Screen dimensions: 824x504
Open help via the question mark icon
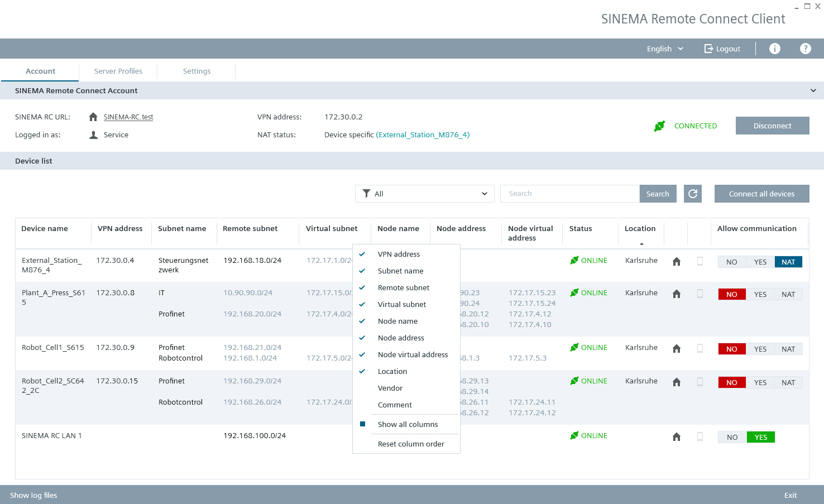[x=806, y=48]
